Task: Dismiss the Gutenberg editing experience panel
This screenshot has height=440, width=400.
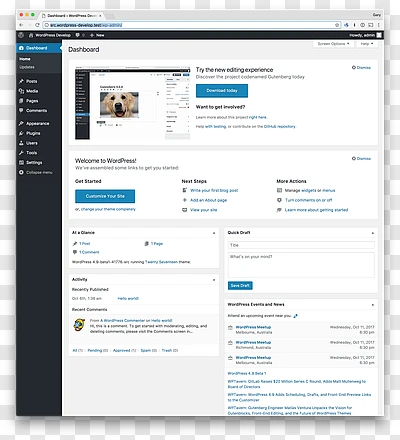Action: [361, 68]
